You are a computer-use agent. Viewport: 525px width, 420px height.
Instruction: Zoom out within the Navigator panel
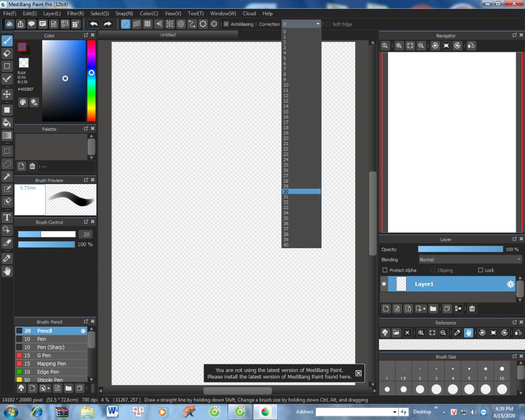[421, 46]
